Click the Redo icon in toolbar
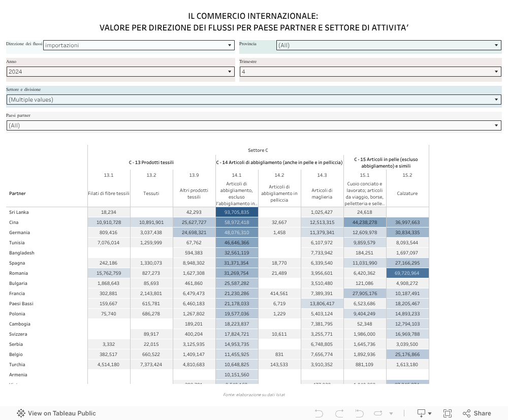Image resolution: width=508 pixels, height=420 pixels. click(339, 413)
